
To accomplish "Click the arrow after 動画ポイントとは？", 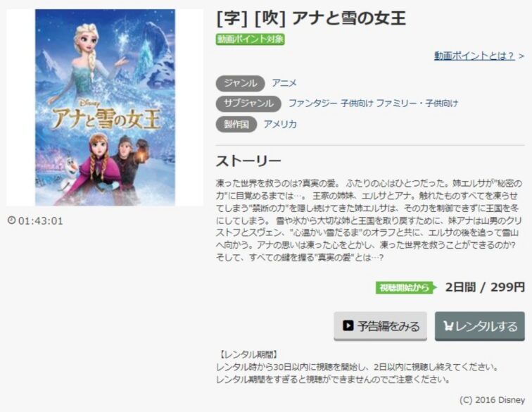I will [521, 56].
